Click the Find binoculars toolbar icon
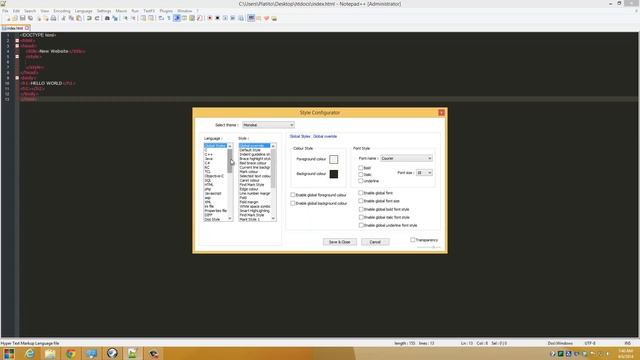 coord(107,18)
